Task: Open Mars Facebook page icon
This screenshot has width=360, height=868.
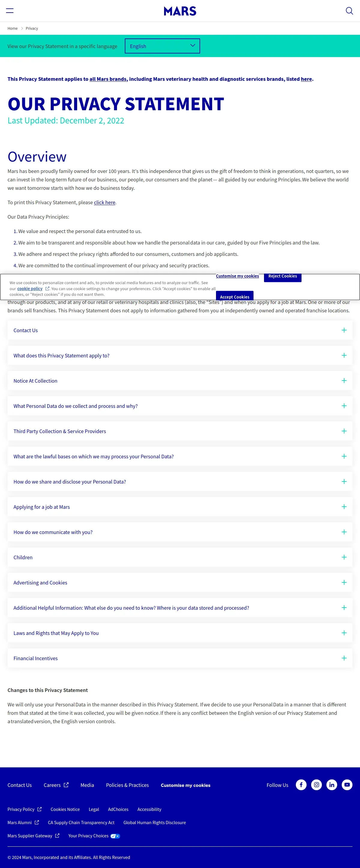Action: [x=301, y=785]
